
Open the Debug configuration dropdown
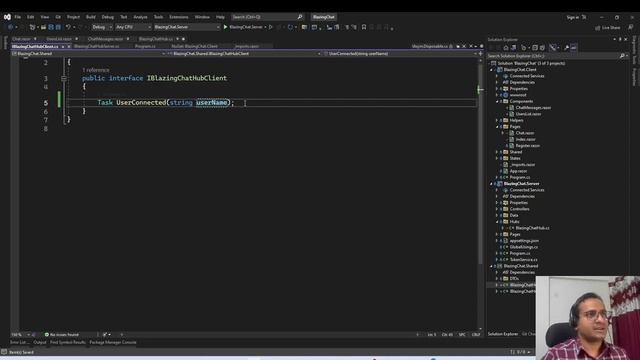[102, 27]
